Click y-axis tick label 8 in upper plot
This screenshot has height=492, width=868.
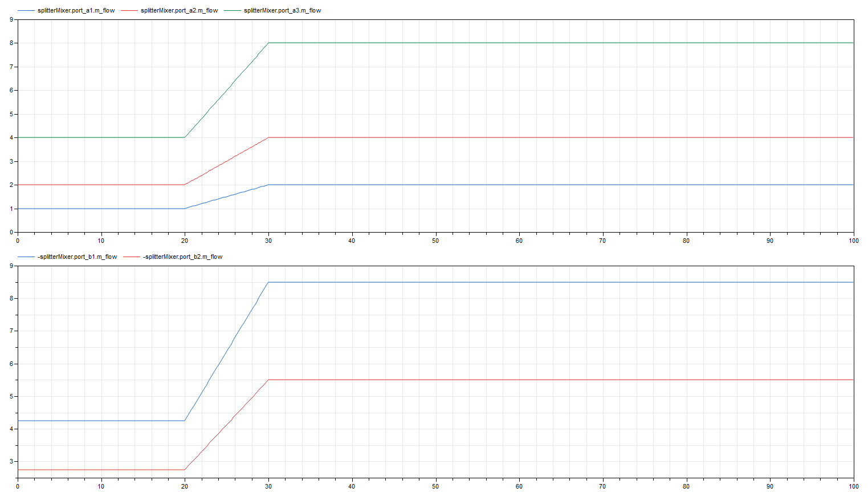[x=11, y=43]
